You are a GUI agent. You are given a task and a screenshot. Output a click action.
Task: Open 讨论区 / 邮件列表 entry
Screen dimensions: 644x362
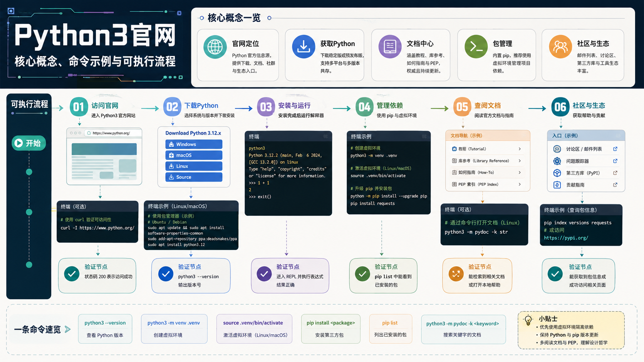point(586,149)
